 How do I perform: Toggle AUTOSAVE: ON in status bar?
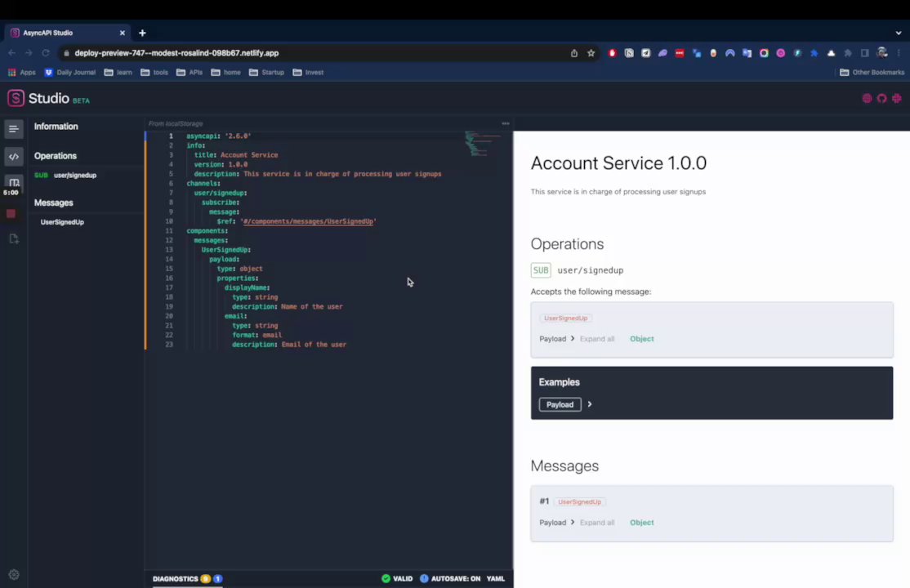(450, 578)
